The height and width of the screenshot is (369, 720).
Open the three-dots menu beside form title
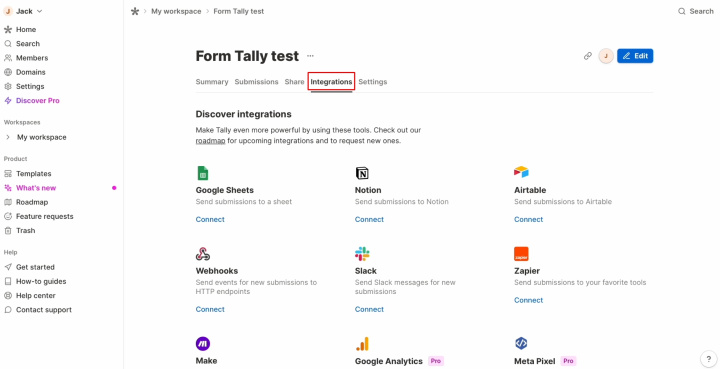(310, 56)
